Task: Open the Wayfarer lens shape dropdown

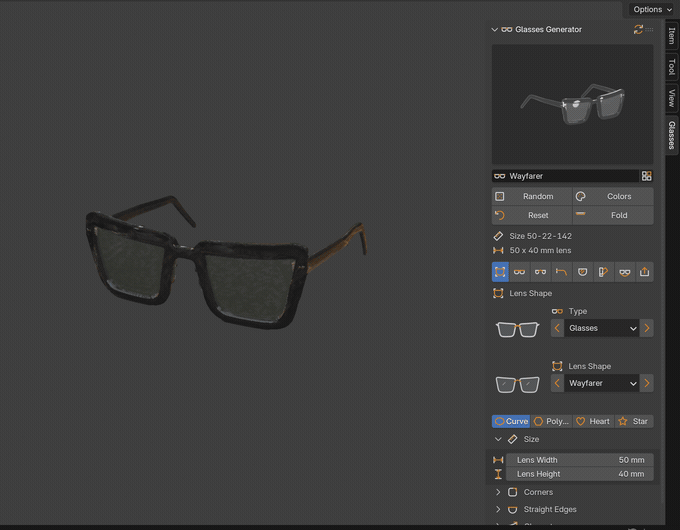Action: click(602, 383)
